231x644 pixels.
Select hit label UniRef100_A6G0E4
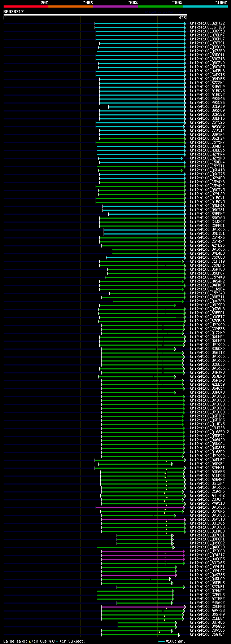pyautogui.click(x=207, y=464)
